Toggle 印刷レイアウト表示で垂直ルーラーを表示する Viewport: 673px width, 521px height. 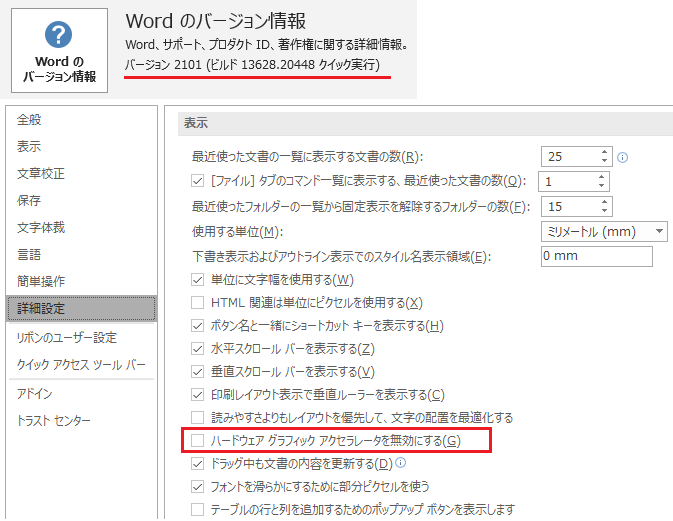[x=197, y=394]
